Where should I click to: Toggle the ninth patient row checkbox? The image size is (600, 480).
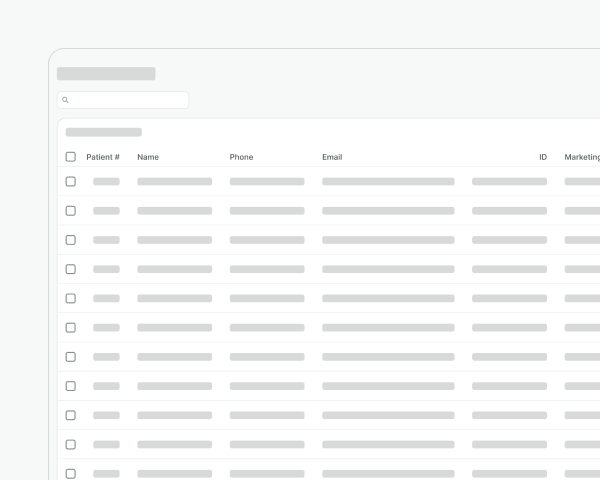pos(70,415)
